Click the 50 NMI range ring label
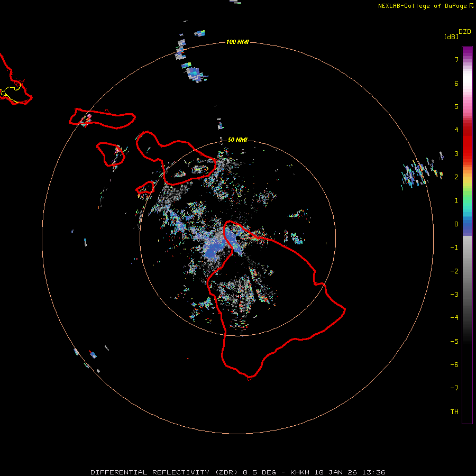Viewport: 476px width, 476px height. pyautogui.click(x=237, y=140)
